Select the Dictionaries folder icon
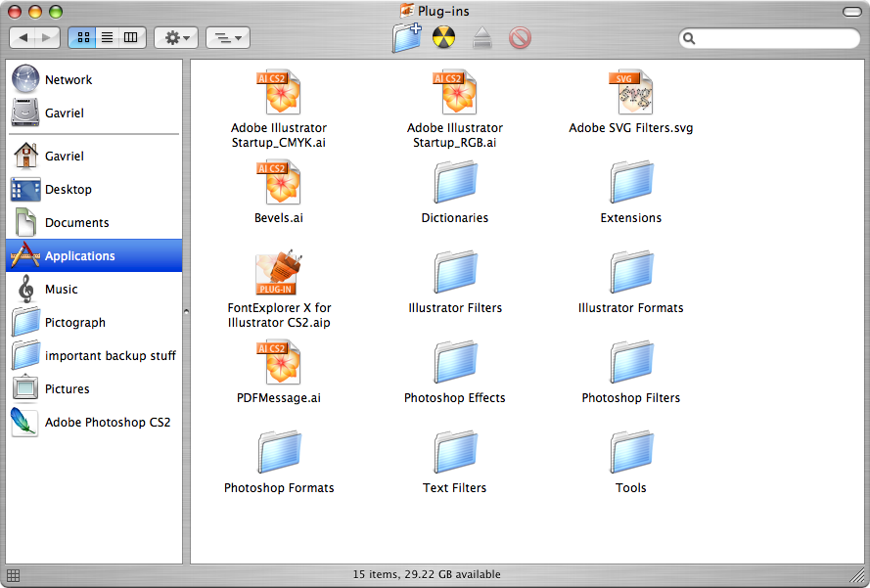The width and height of the screenshot is (870, 588). pos(455,182)
